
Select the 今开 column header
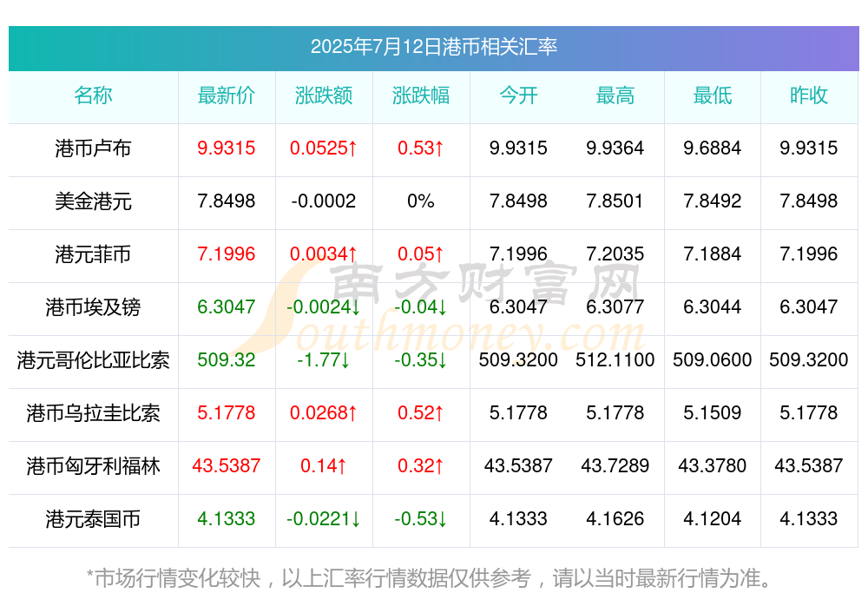518,96
